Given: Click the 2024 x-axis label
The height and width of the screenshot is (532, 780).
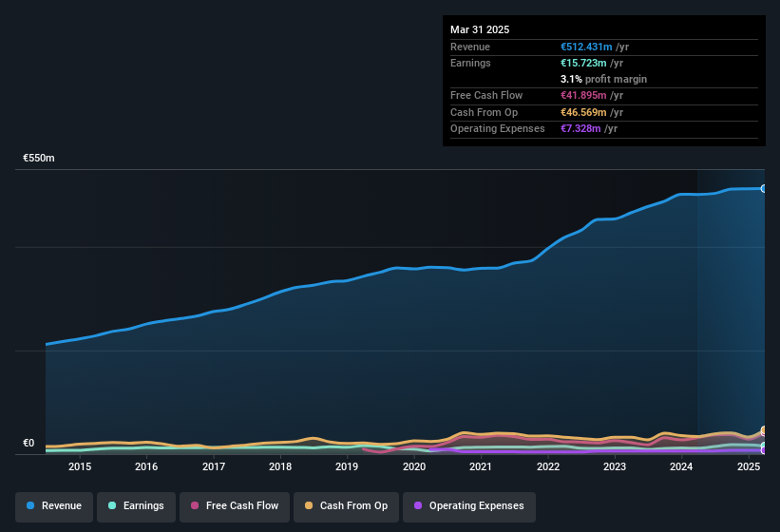Looking at the screenshot, I should pos(681,466).
